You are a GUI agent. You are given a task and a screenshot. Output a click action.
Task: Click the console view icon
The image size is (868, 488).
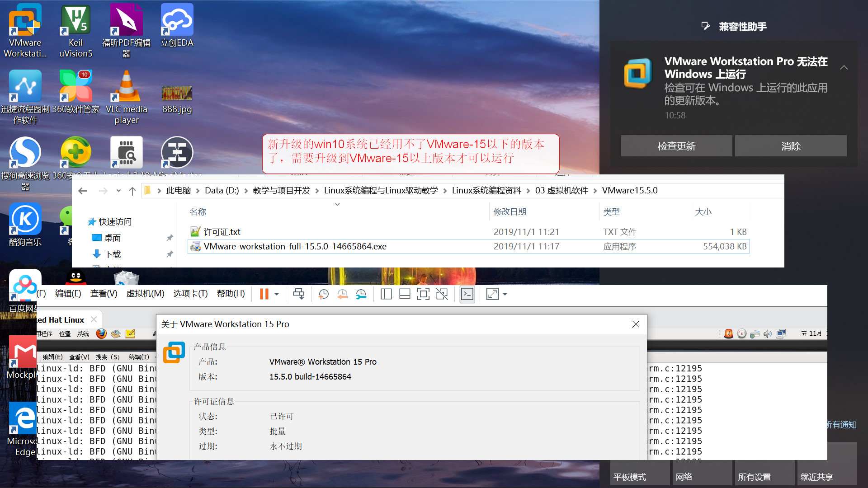[x=467, y=294]
